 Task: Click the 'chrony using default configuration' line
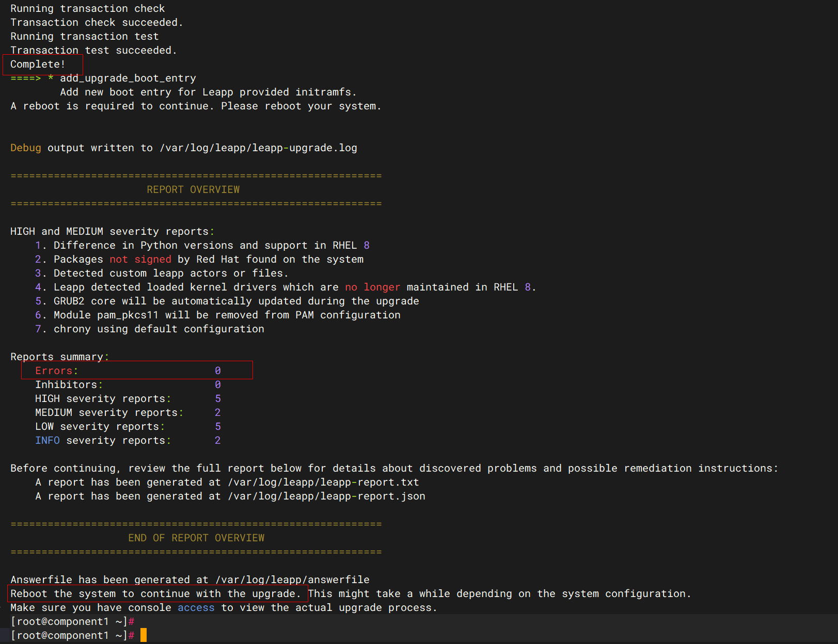159,329
